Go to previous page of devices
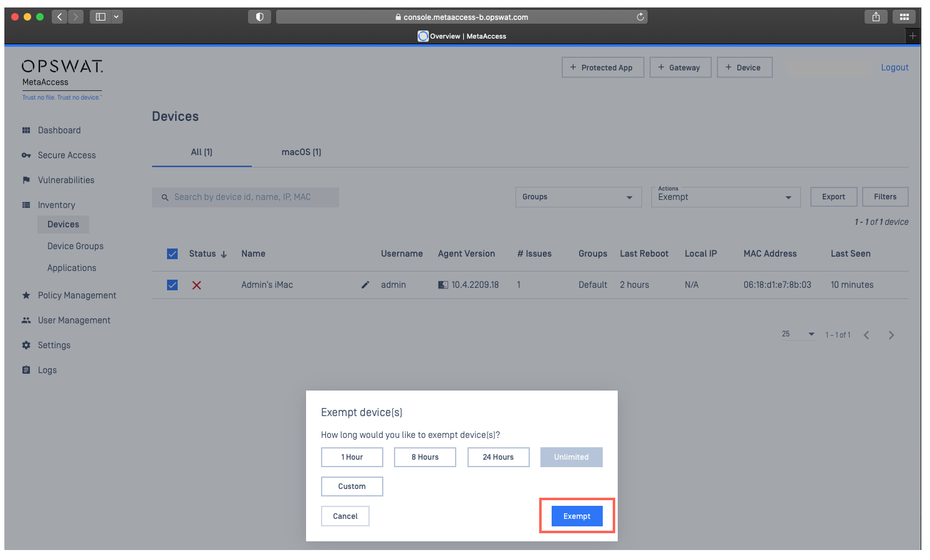The width and height of the screenshot is (930, 560). pyautogui.click(x=866, y=335)
